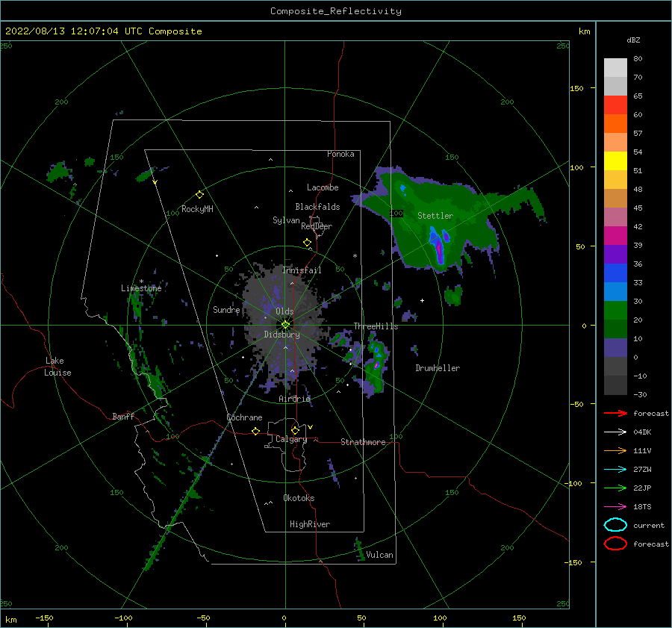The image size is (672, 628).
Task: Click the Banff label
Action: [x=123, y=416]
